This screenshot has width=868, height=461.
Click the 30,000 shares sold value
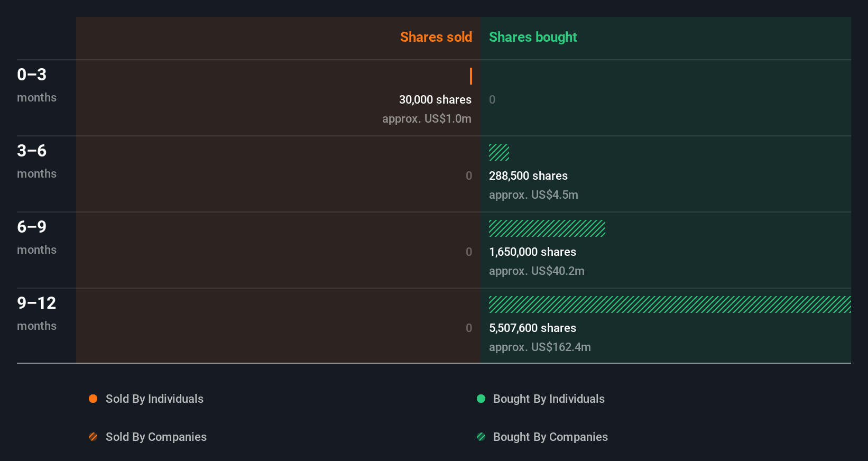(x=435, y=99)
